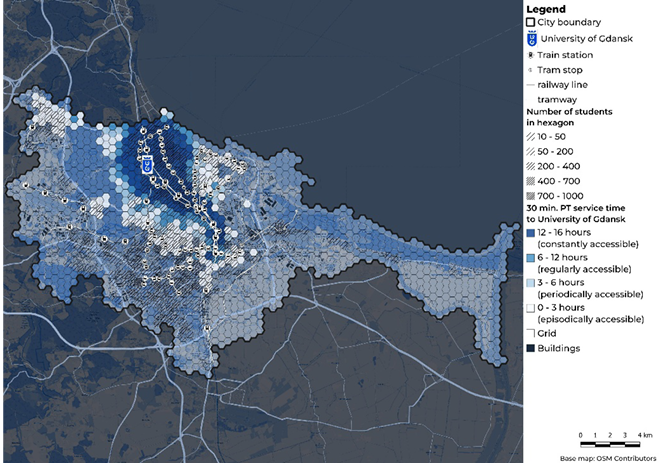Click the map scale bar

610,444
